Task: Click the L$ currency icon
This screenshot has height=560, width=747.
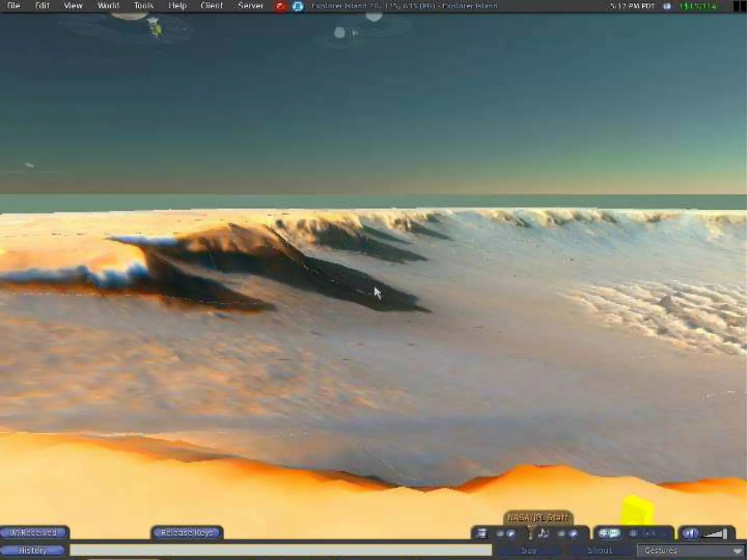Action: tap(667, 6)
